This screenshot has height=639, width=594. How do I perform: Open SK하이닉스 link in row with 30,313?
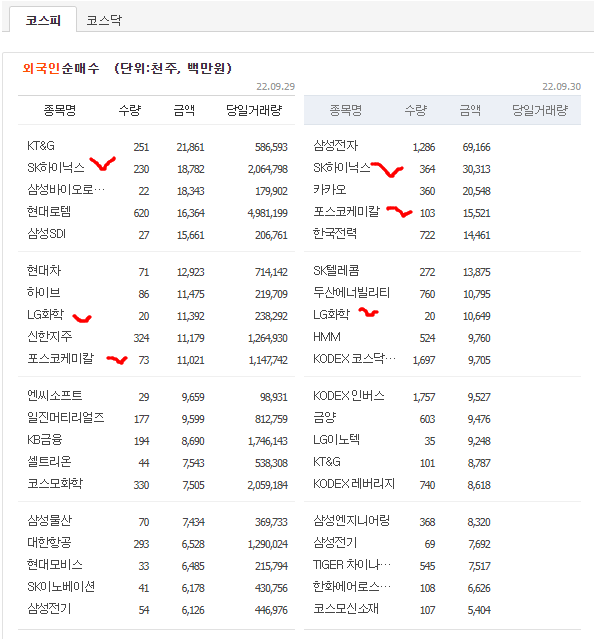342,167
